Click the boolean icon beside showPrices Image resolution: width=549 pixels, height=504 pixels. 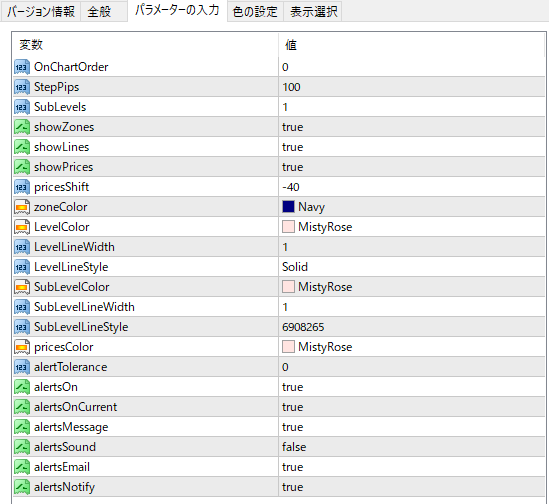click(x=22, y=167)
